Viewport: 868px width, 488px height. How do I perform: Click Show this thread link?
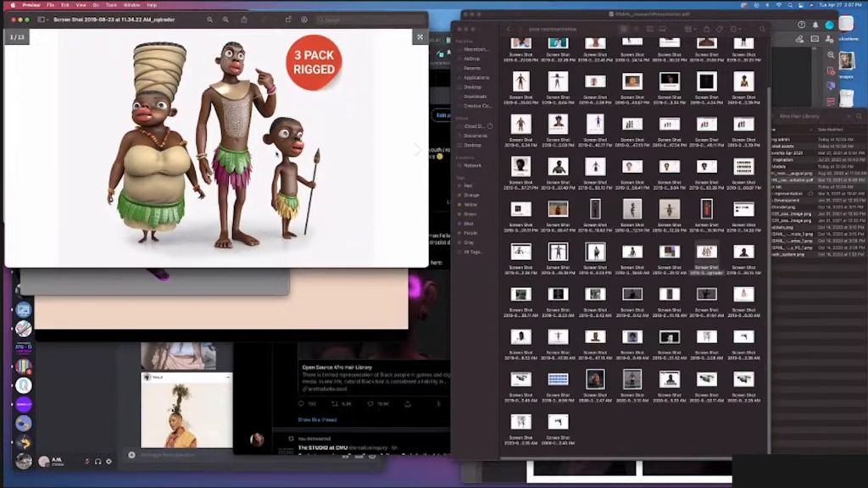[x=317, y=420]
